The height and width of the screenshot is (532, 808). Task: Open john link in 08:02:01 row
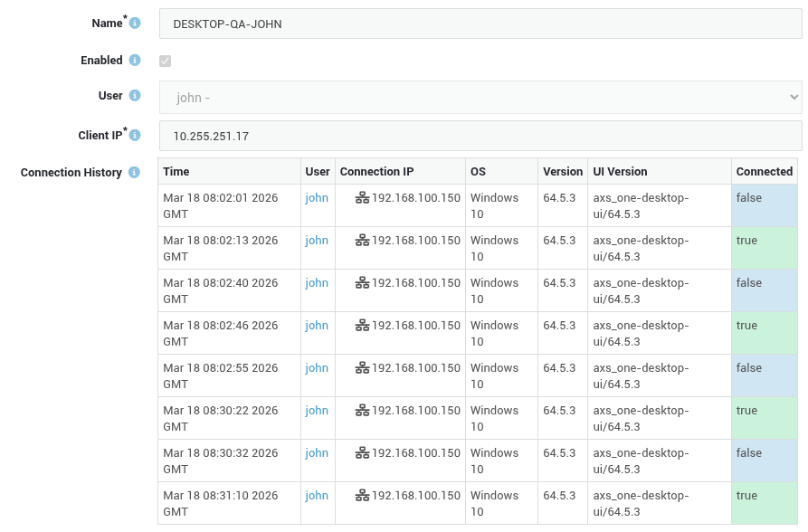click(x=317, y=198)
